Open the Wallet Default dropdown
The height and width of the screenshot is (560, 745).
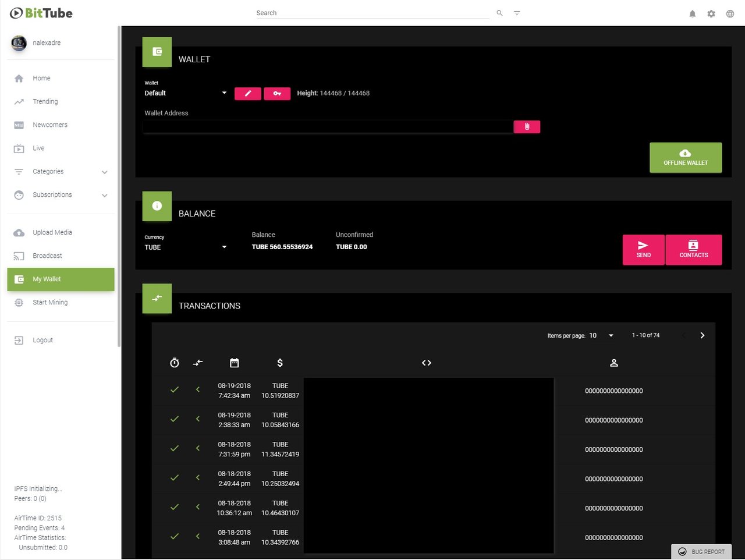point(186,93)
